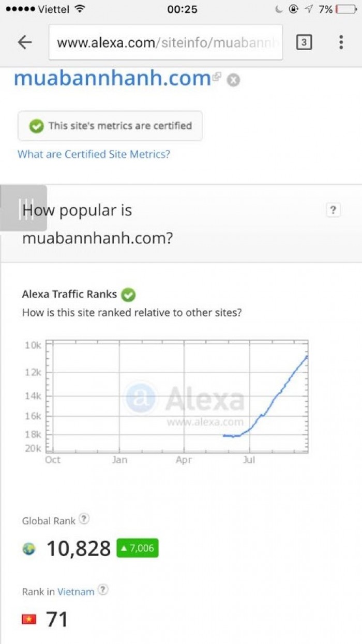Open the browser three-dot menu
Screen dimensions: 362x644
tap(341, 42)
